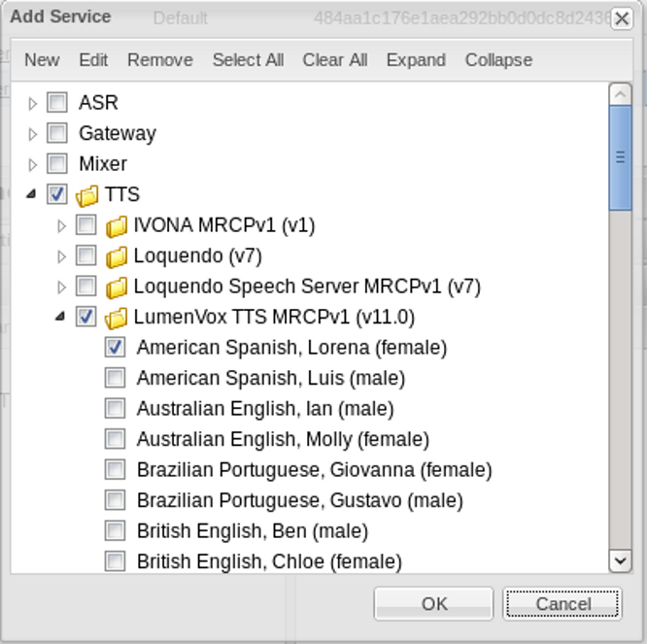This screenshot has width=647, height=644.
Task: Click the Loquendo (v7) folder icon
Action: click(x=117, y=256)
